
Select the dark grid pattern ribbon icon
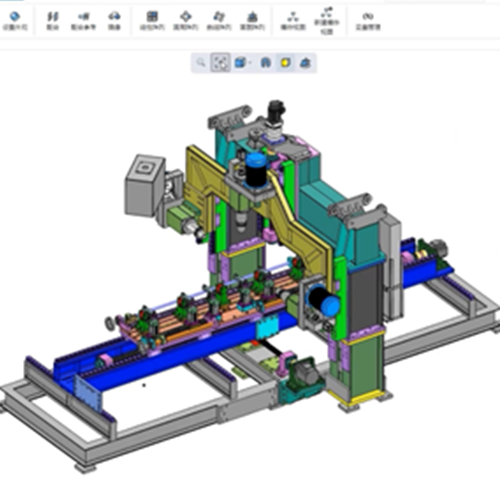(x=152, y=16)
